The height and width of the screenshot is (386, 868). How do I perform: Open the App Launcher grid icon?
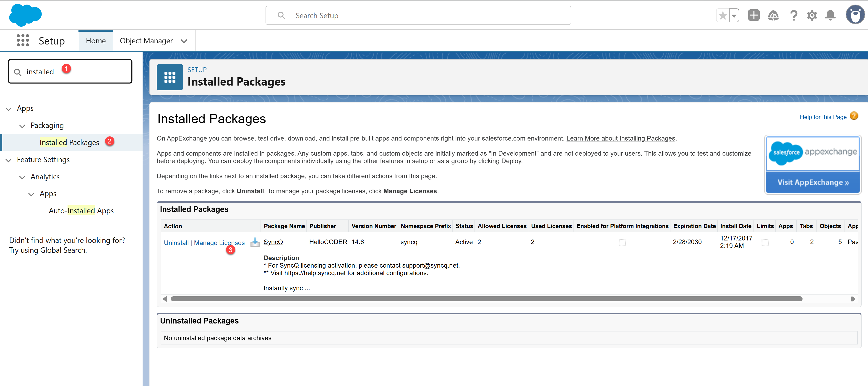(x=23, y=40)
